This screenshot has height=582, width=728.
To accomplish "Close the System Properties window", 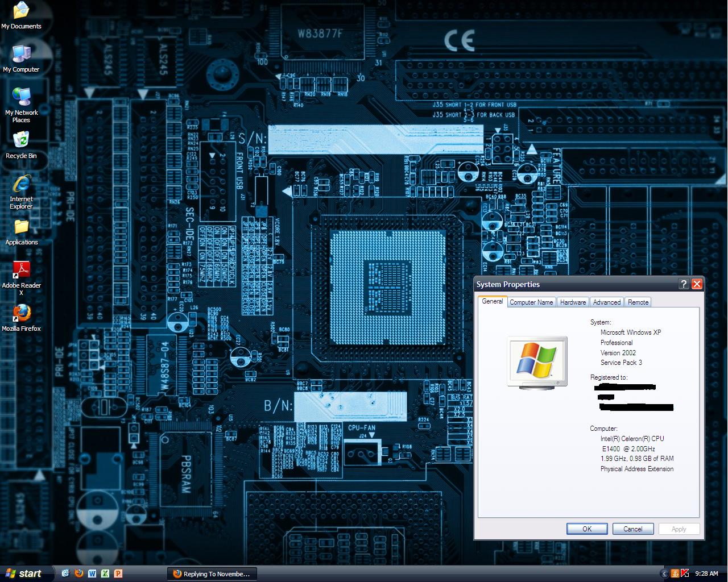I will (x=697, y=284).
